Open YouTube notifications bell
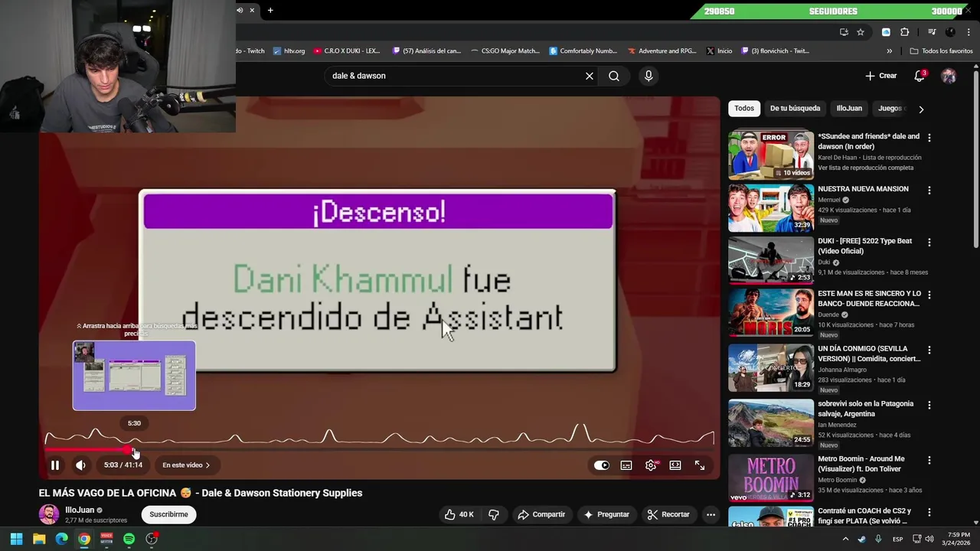 click(920, 76)
